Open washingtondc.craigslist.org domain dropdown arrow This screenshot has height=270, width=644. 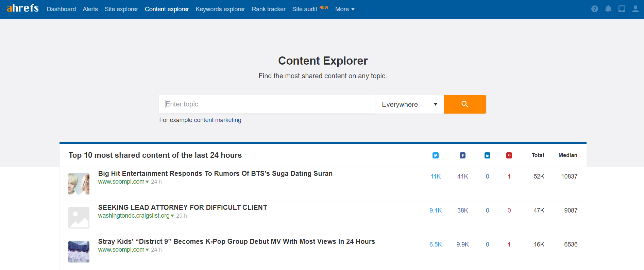click(x=172, y=216)
